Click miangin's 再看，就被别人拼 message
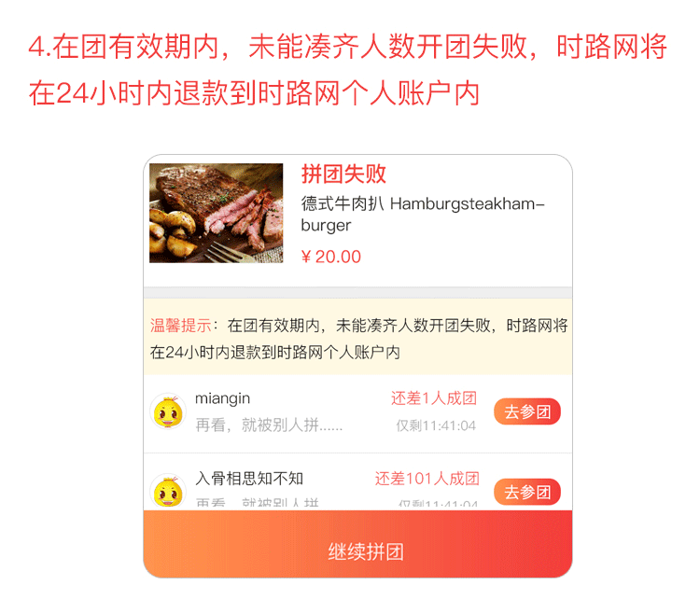 tap(269, 425)
